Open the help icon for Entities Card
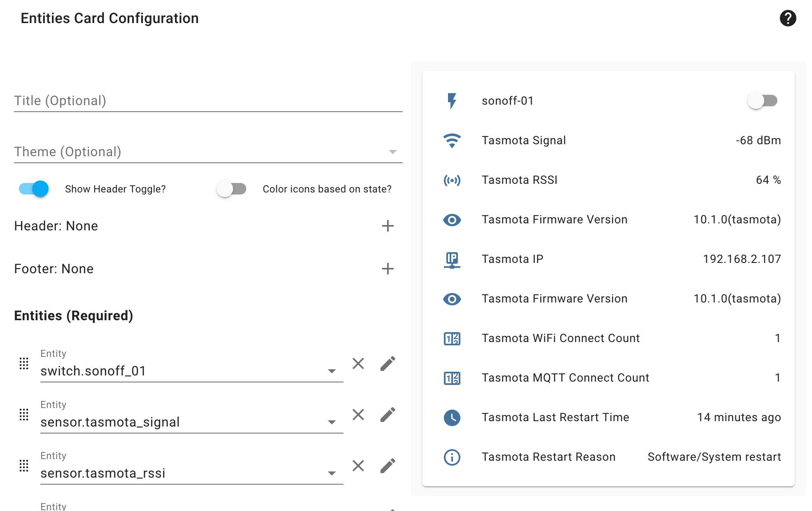This screenshot has height=511, width=812. (788, 18)
